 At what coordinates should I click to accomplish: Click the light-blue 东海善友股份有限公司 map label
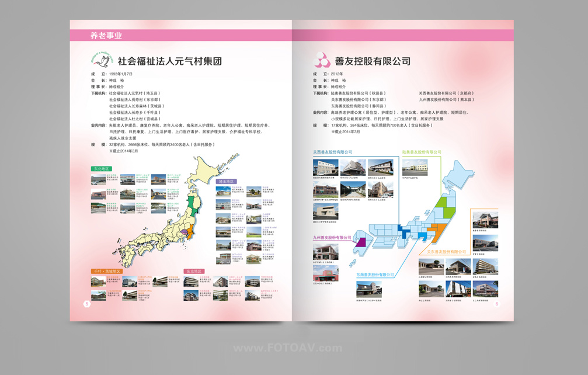tap(375, 275)
